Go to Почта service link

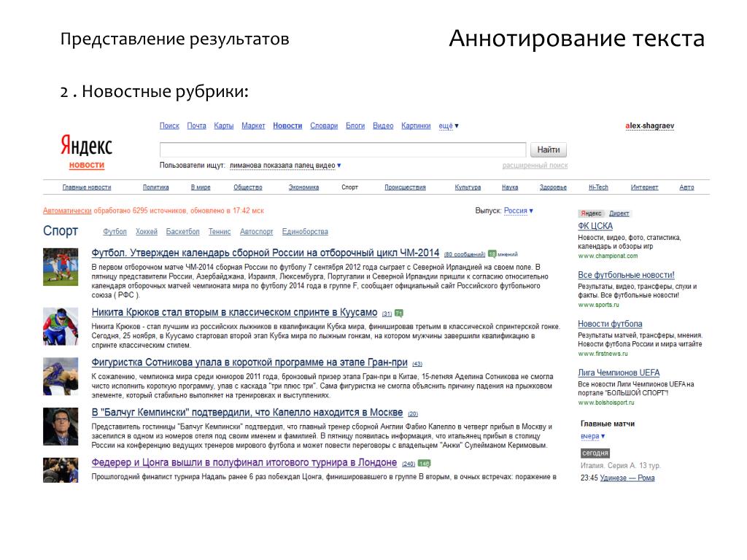click(x=196, y=125)
